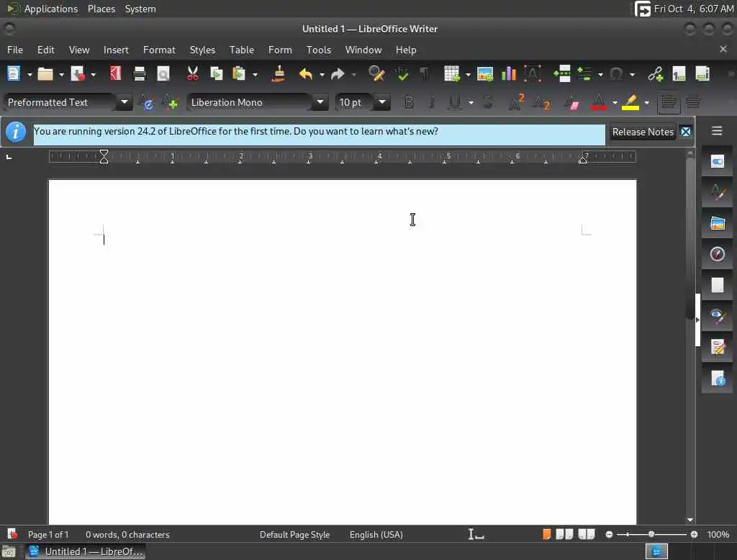This screenshot has height=560, width=737.
Task: Toggle Underline formatting
Action: 454,102
